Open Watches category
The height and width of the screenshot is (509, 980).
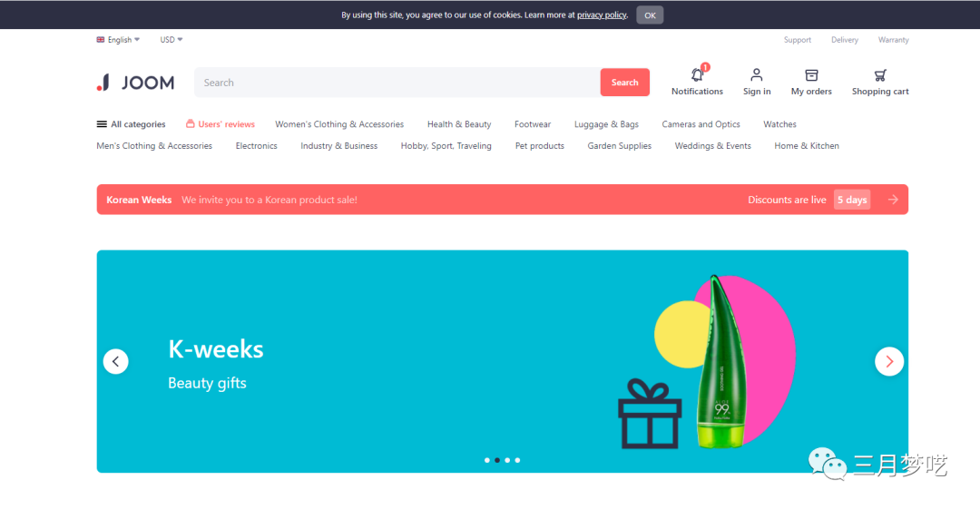pyautogui.click(x=779, y=124)
